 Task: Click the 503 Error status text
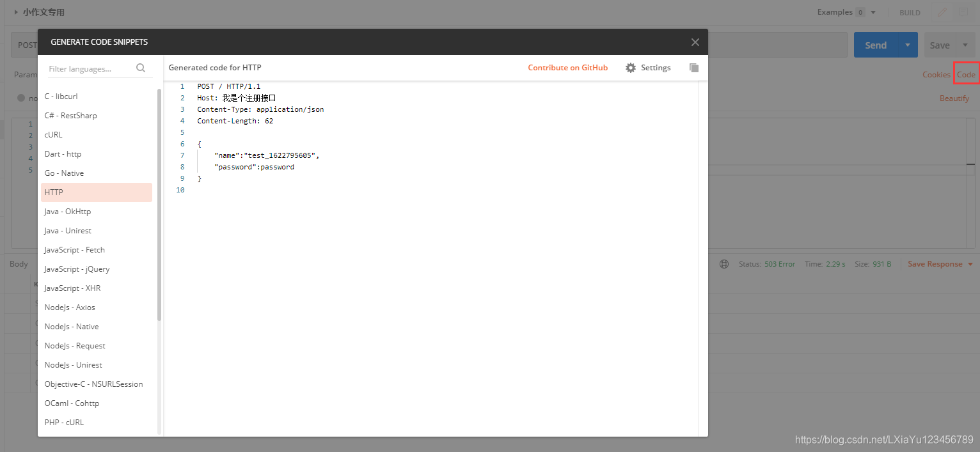[780, 264]
